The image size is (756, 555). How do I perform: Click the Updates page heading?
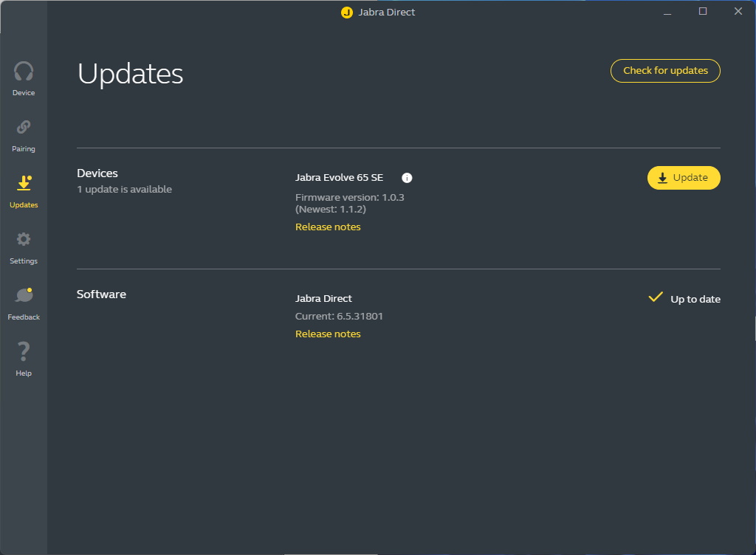click(130, 74)
